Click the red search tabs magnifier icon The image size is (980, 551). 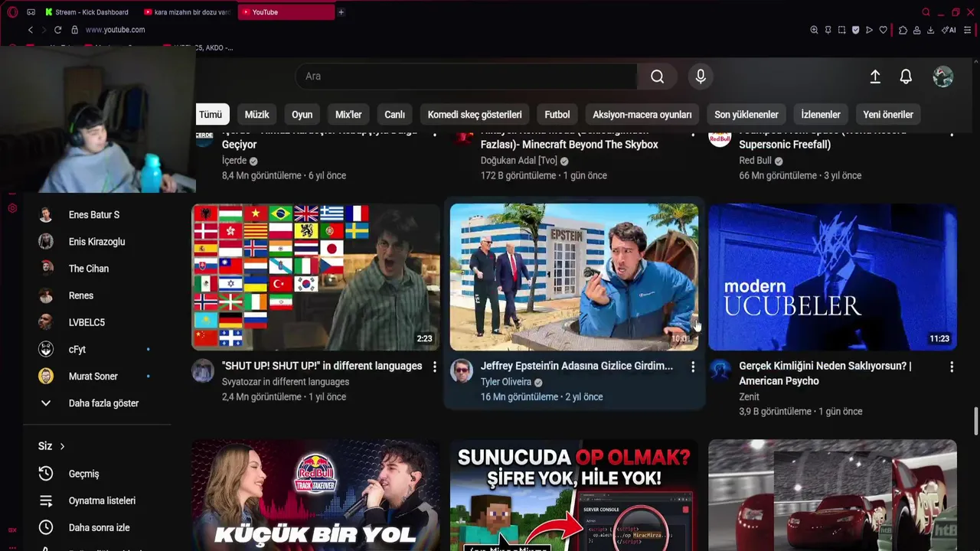click(x=926, y=12)
